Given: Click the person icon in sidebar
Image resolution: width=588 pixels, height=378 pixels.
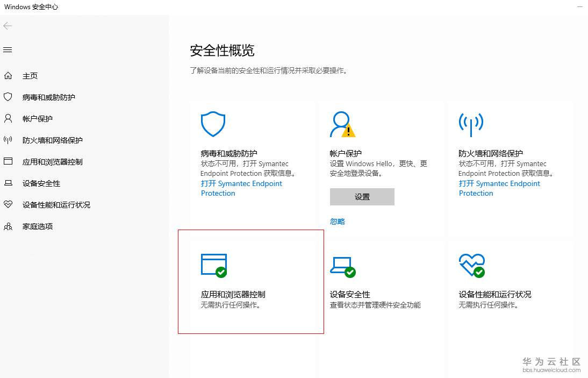Looking at the screenshot, I should click(x=8, y=118).
